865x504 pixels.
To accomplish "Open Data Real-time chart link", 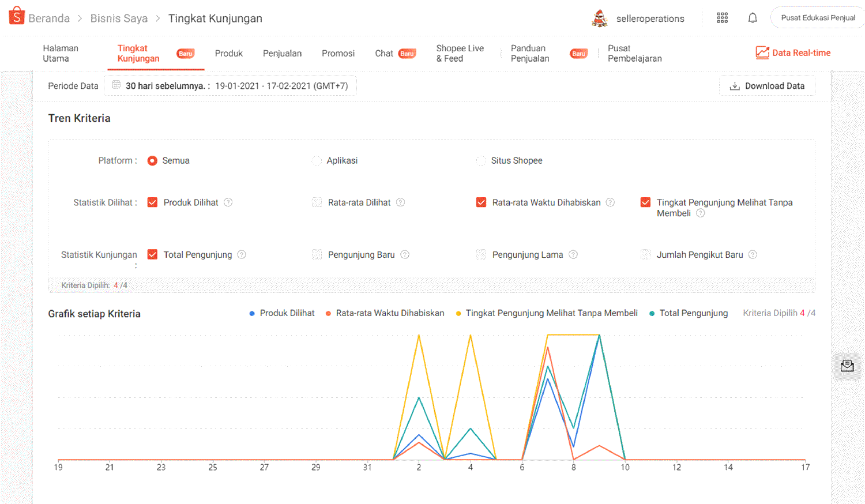I will click(x=793, y=53).
